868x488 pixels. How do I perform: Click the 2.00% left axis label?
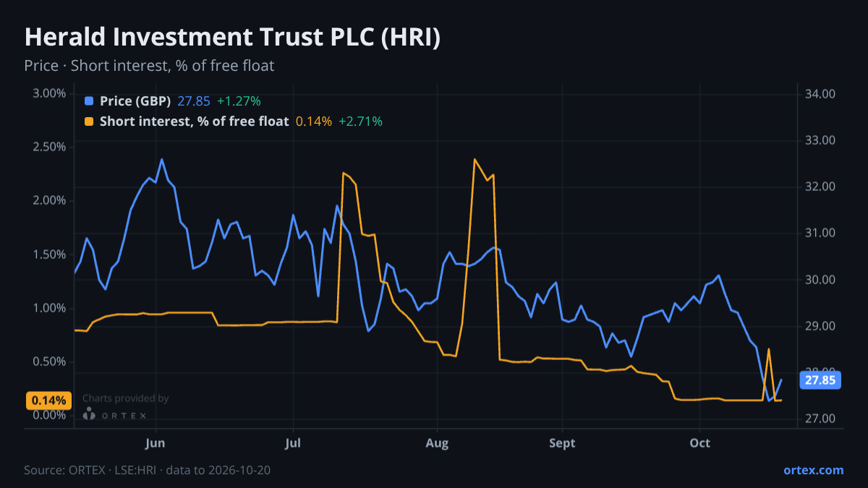(50, 200)
